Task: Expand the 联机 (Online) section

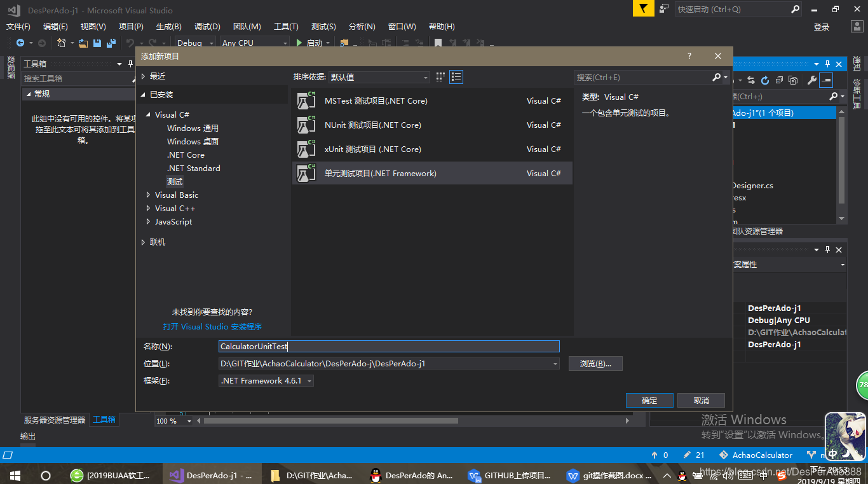Action: point(143,242)
